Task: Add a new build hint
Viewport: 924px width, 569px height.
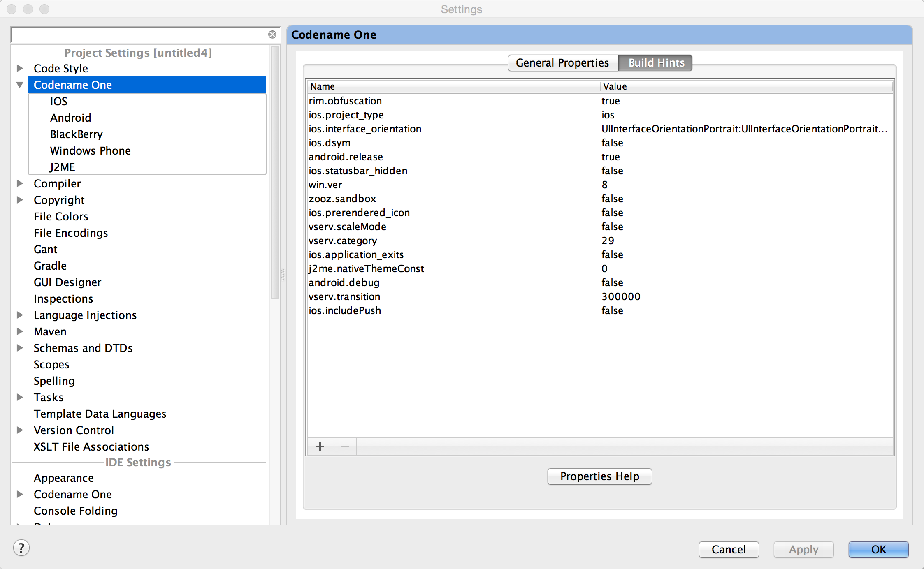Action: pyautogui.click(x=320, y=446)
